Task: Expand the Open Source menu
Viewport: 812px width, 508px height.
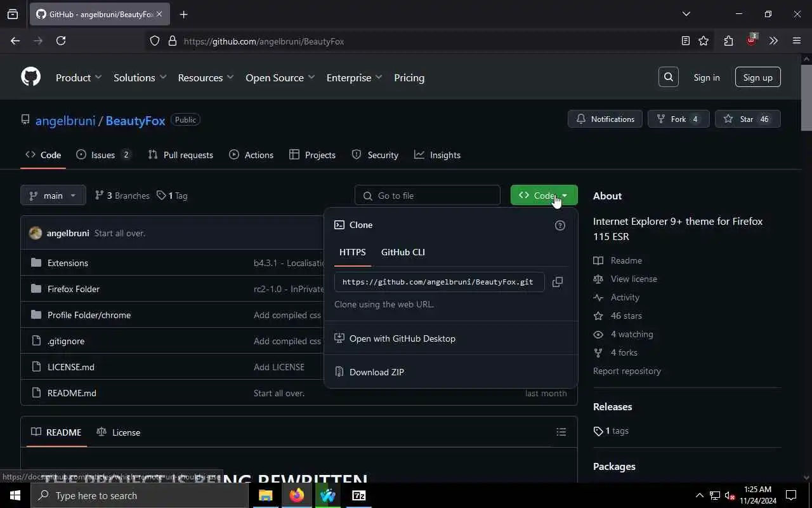Action: click(280, 77)
